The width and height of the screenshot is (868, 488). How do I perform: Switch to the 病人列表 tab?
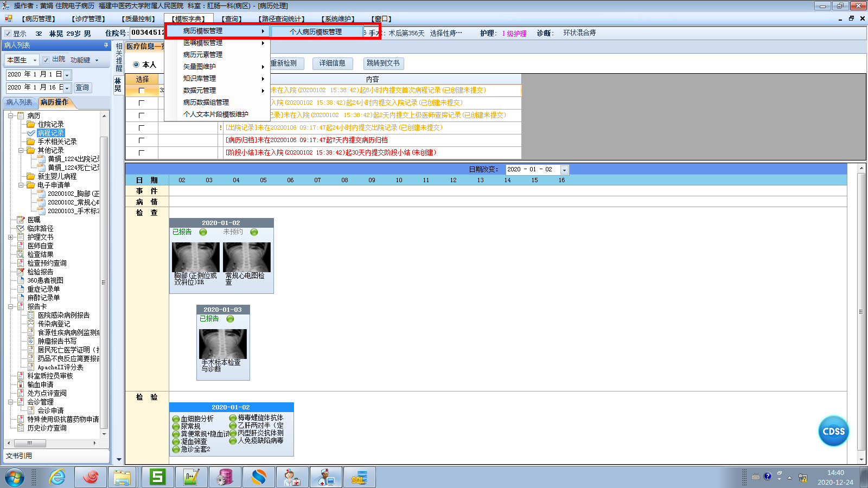pyautogui.click(x=19, y=102)
